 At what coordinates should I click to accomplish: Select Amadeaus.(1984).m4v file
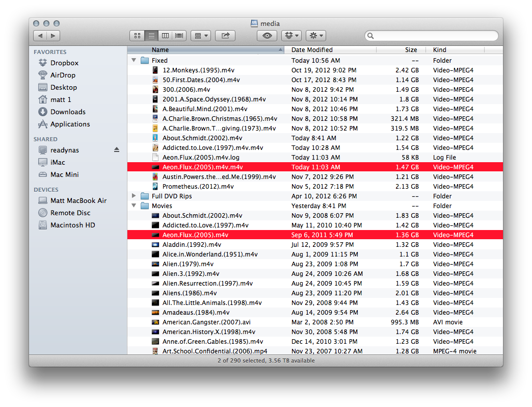[x=315, y=312]
